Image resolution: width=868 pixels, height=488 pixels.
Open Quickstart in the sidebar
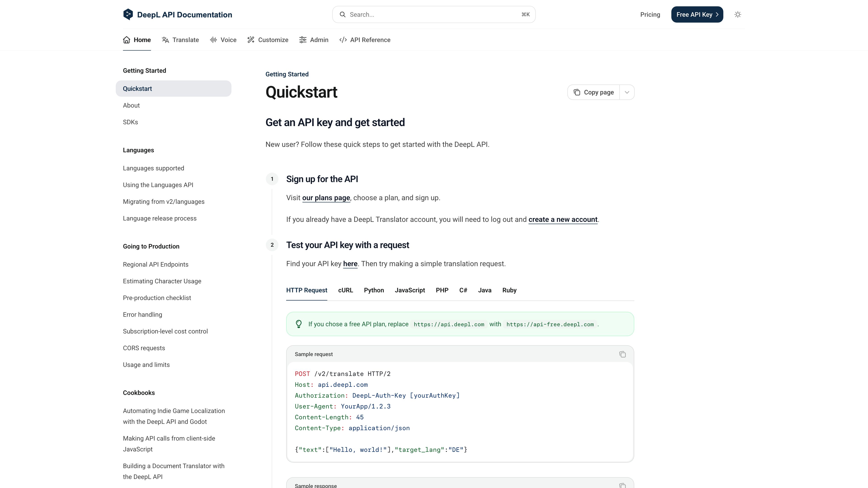[x=174, y=89]
